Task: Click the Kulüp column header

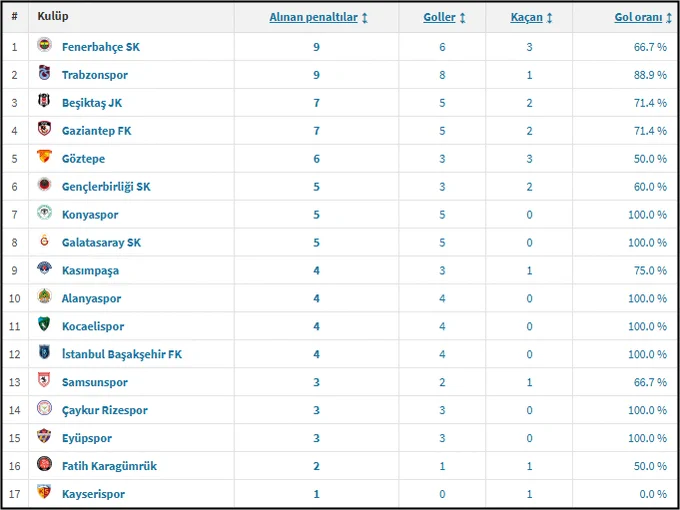Action: click(x=53, y=16)
